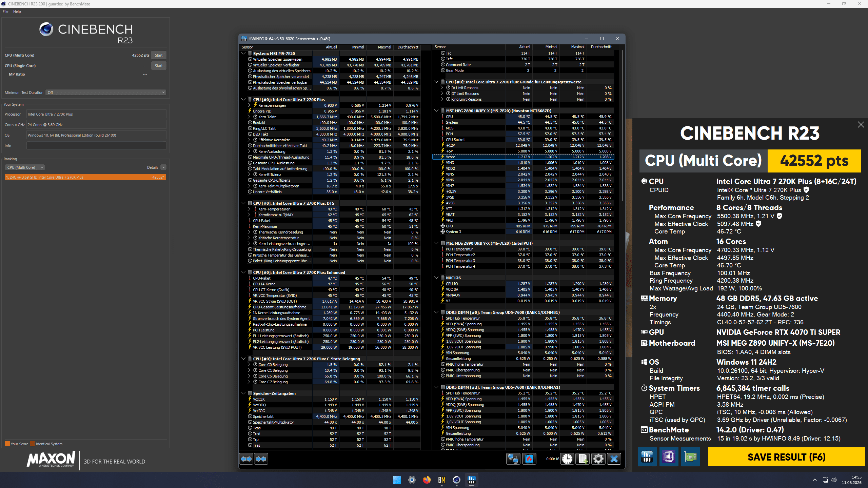This screenshot has height=488, width=868.
Task: Switch to Cinebench via its taskbar icon
Action: tap(456, 480)
